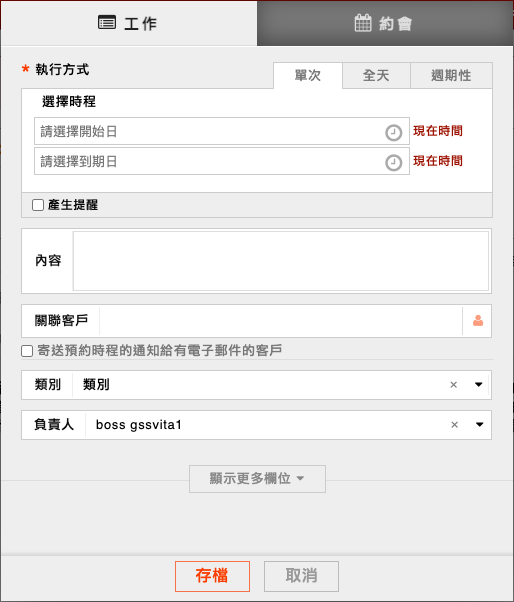Set due date using 現在時間 link
Viewport: 514px width, 602px height.
pos(438,161)
